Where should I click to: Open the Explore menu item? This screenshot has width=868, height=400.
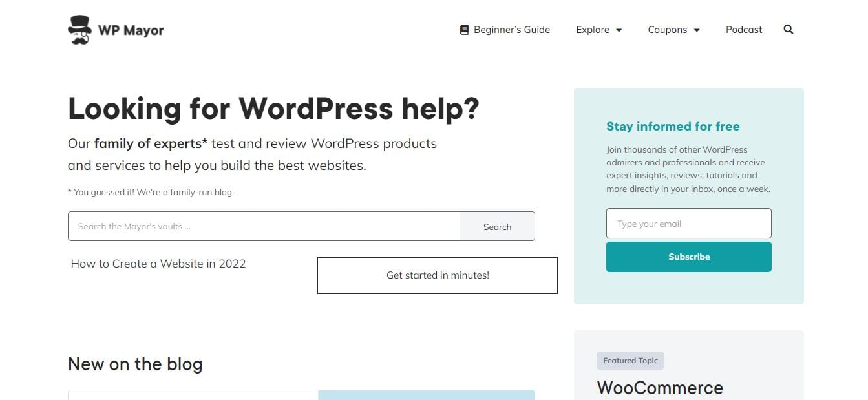coord(593,30)
